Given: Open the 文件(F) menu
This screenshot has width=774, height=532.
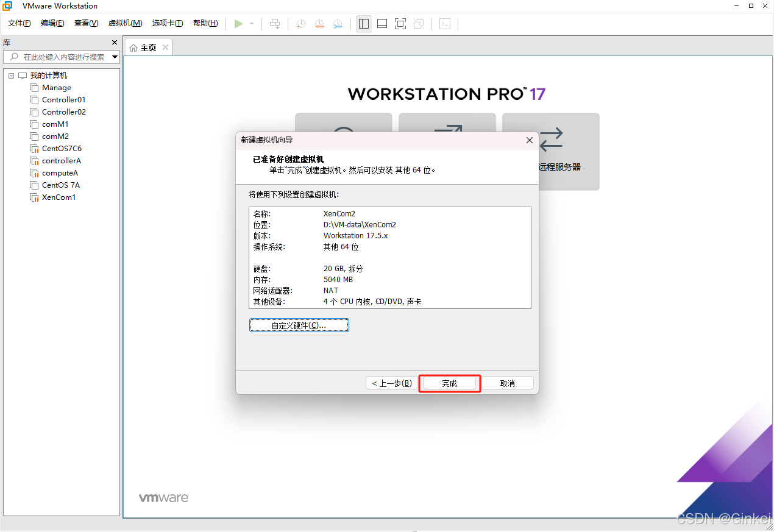Looking at the screenshot, I should pyautogui.click(x=19, y=24).
